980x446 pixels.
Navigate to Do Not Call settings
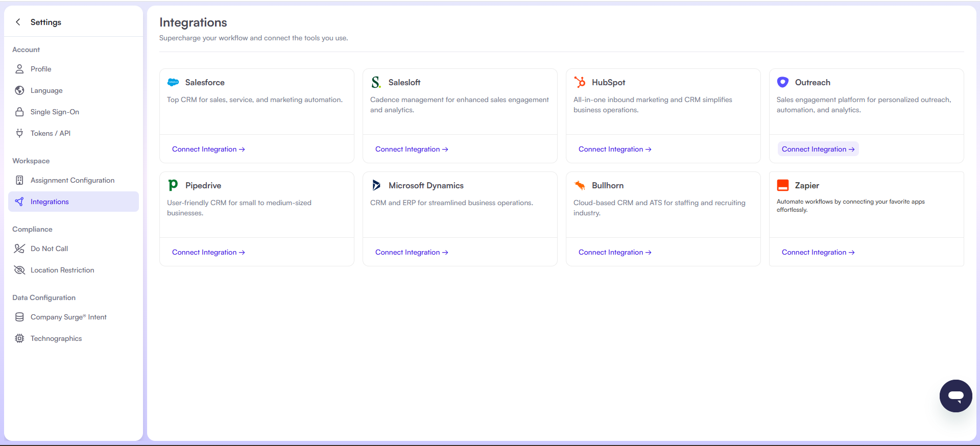[49, 249]
